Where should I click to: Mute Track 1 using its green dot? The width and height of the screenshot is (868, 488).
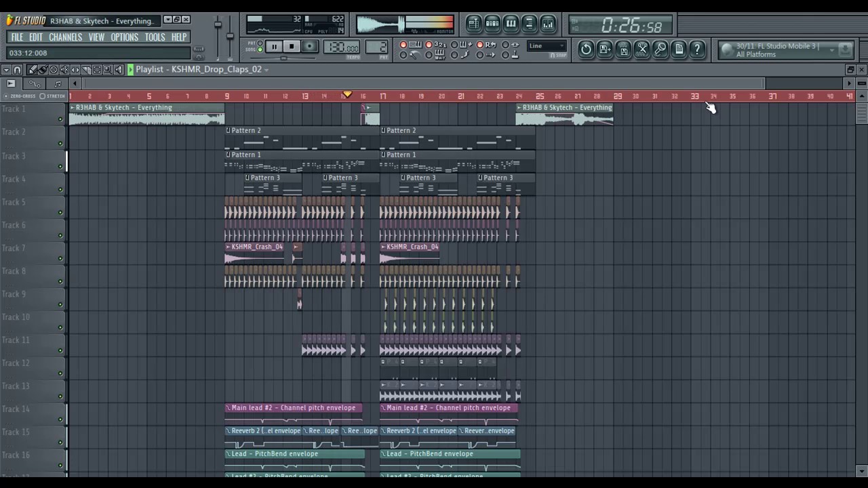click(x=60, y=120)
